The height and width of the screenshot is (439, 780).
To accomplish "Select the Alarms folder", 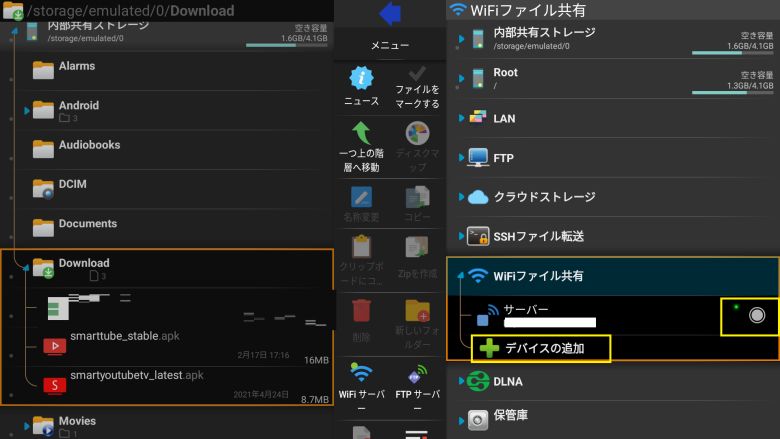I will [169, 71].
